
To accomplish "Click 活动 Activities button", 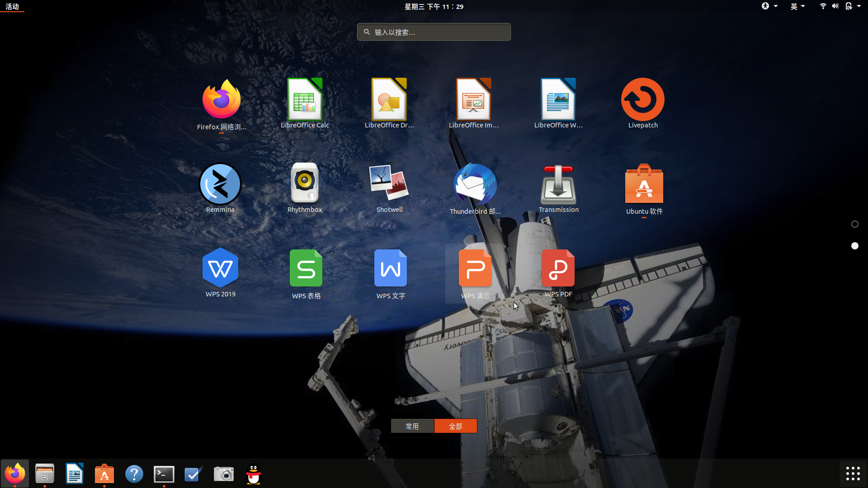I will [12, 6].
